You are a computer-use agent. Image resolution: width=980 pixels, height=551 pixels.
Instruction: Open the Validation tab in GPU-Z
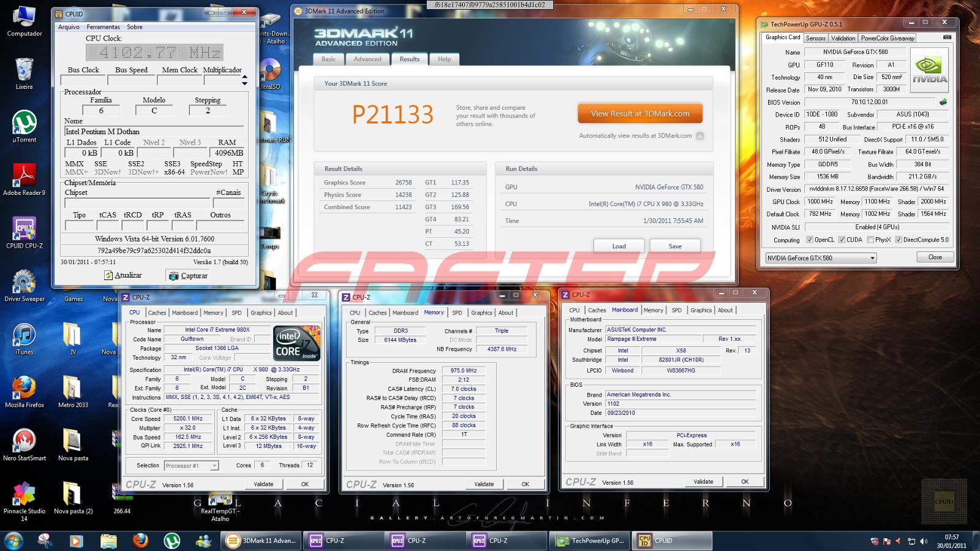[843, 38]
